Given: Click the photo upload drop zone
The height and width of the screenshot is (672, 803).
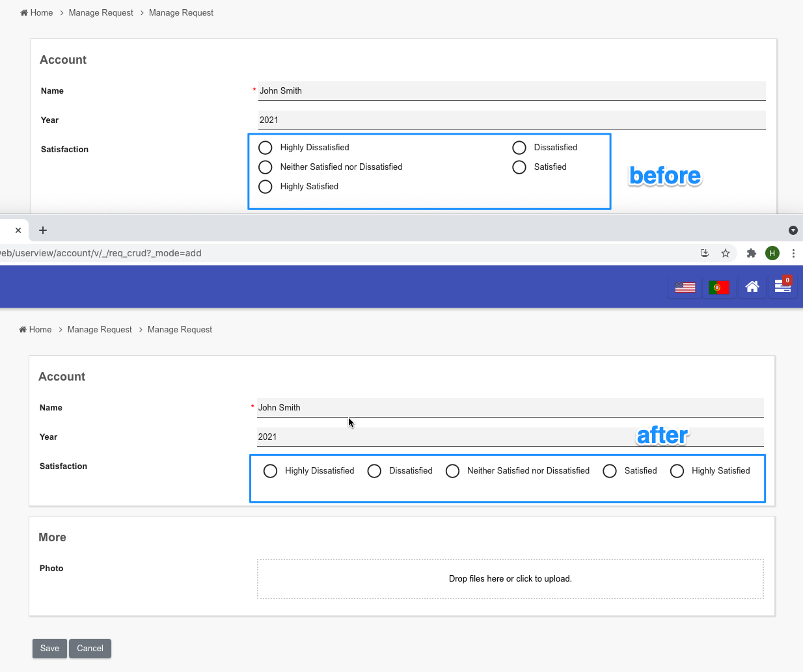Looking at the screenshot, I should tap(510, 579).
